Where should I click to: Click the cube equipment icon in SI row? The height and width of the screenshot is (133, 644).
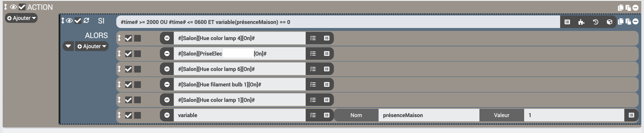pyautogui.click(x=610, y=22)
